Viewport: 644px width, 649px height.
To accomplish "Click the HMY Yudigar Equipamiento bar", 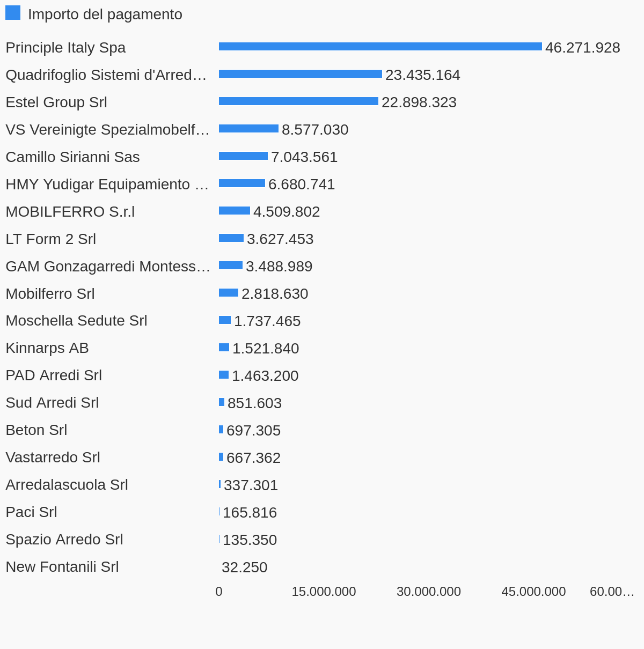I will pos(242,183).
